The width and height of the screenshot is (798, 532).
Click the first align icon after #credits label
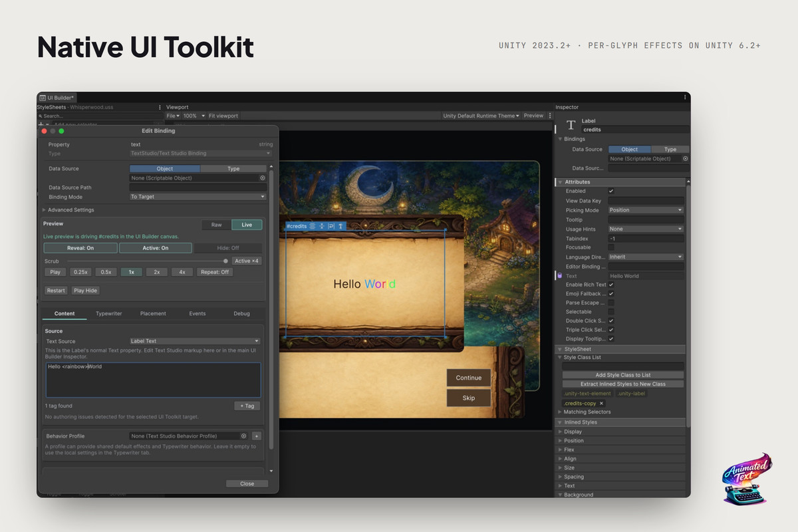pyautogui.click(x=313, y=226)
